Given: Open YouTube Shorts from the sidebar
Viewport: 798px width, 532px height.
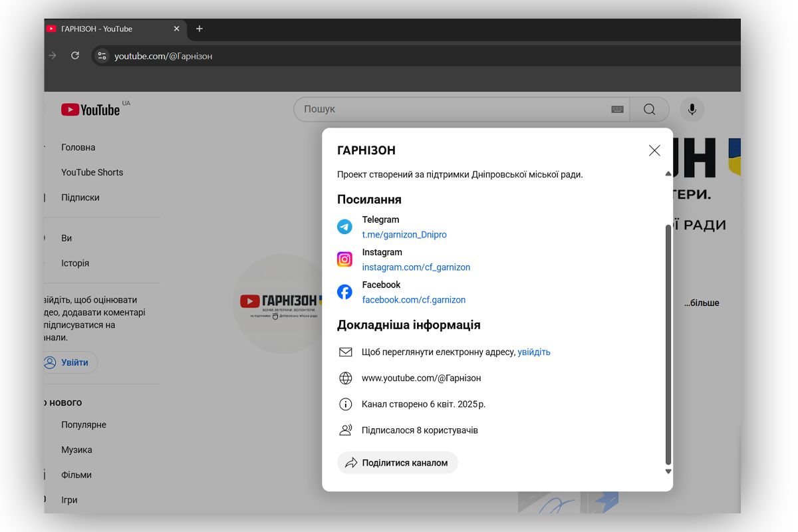Looking at the screenshot, I should pyautogui.click(x=92, y=172).
